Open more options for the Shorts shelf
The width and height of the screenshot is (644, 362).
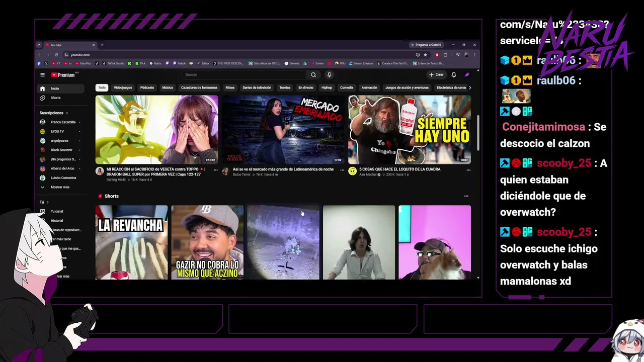466,196
